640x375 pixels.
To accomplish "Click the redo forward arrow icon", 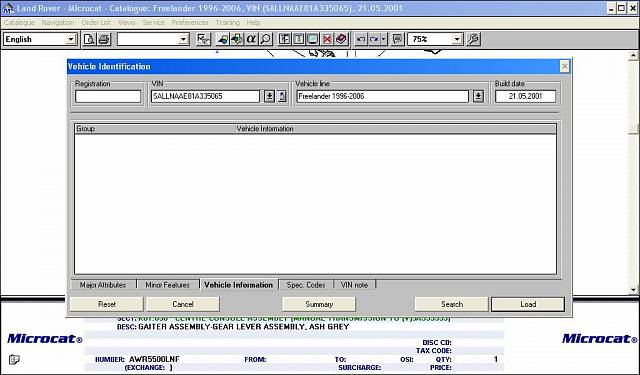I will point(374,39).
